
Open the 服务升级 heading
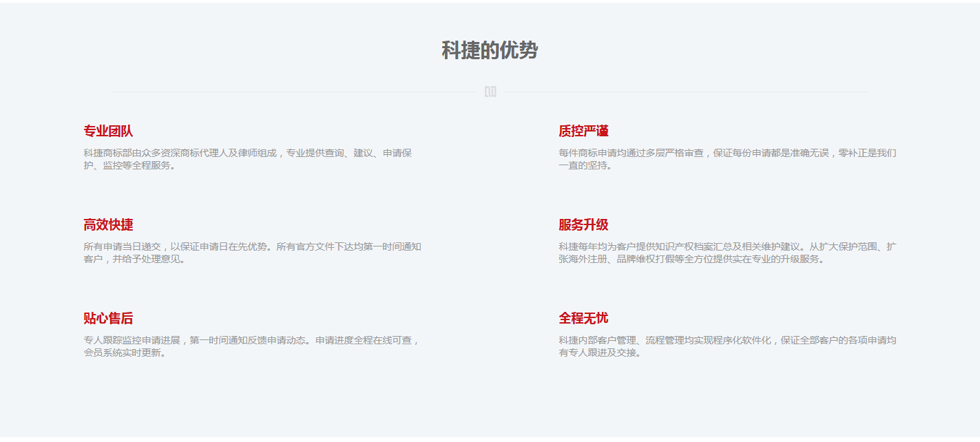click(x=583, y=224)
